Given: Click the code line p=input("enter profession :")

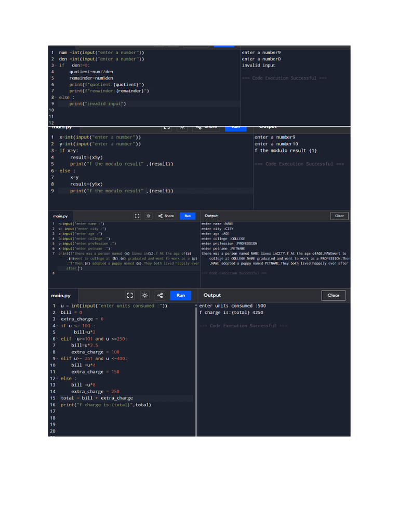Looking at the screenshot, I should (x=87, y=244).
